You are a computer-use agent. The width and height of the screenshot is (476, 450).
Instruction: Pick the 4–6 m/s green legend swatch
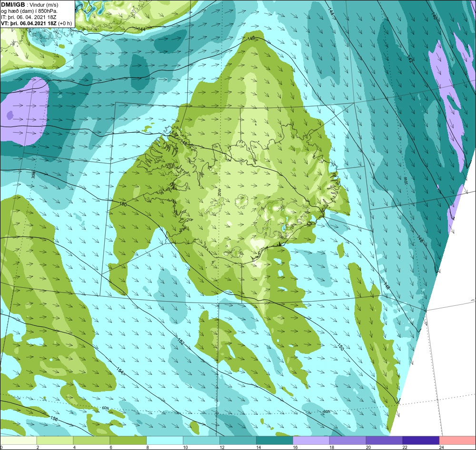pos(91,440)
